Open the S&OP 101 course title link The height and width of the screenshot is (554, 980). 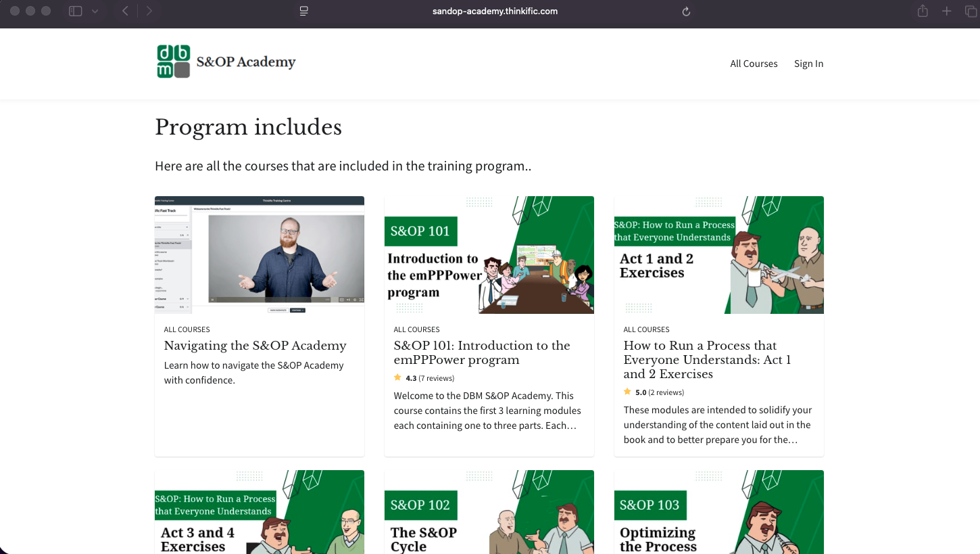(481, 352)
